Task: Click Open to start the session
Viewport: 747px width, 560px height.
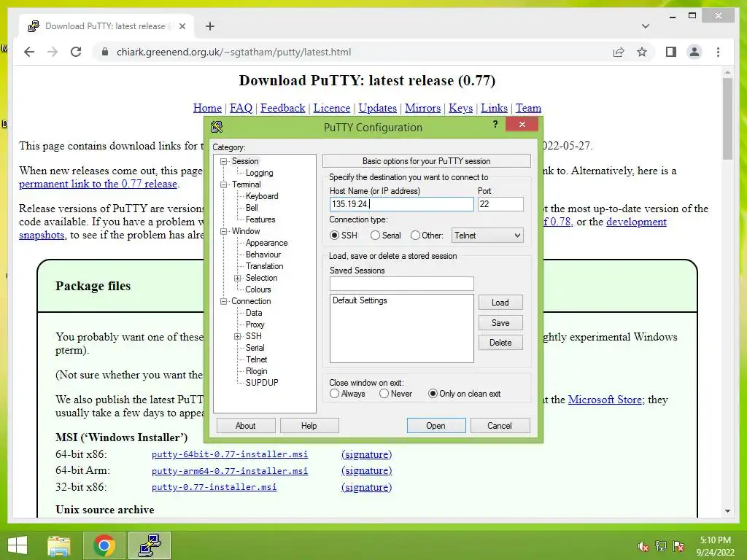Action: (436, 426)
